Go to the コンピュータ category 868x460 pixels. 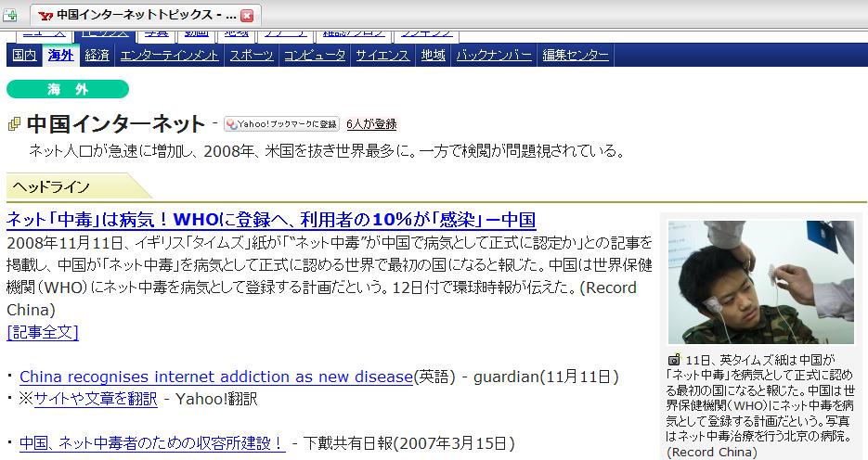tap(315, 56)
